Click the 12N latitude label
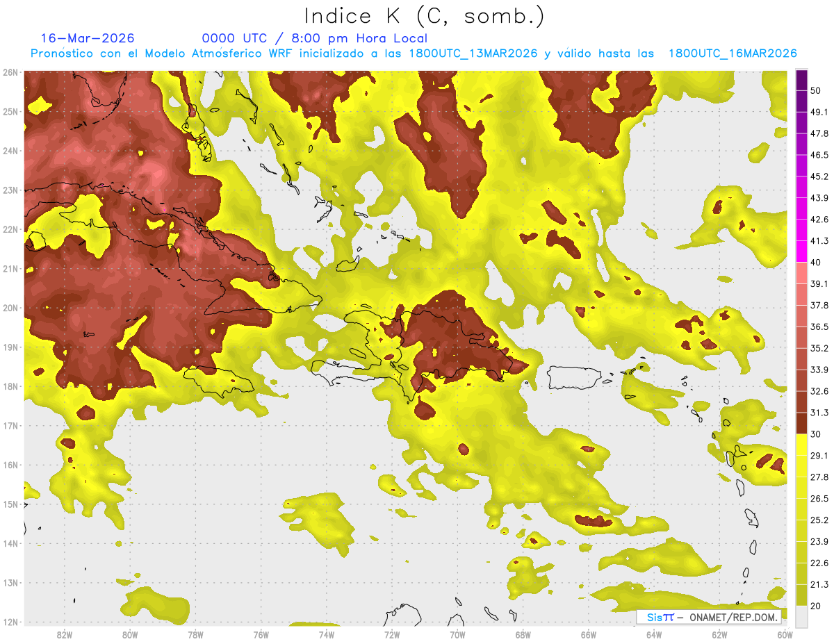Viewport: 834px width, 644px height. click(10, 622)
